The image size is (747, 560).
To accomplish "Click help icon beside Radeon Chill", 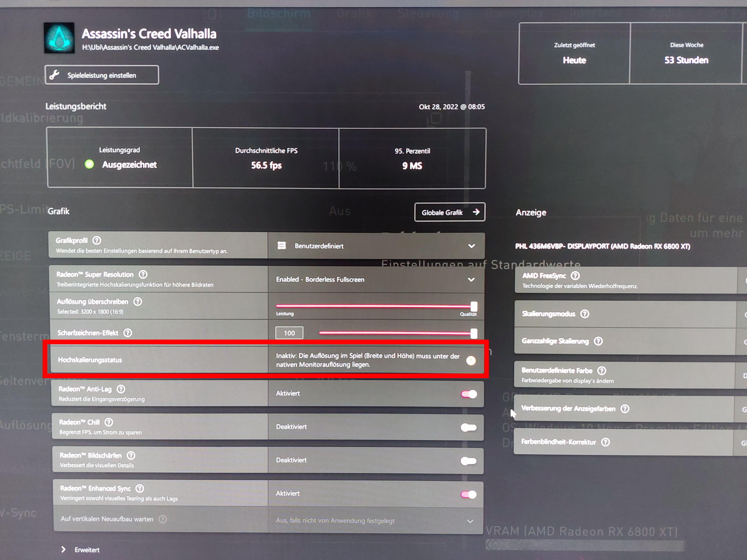I will pos(109,422).
